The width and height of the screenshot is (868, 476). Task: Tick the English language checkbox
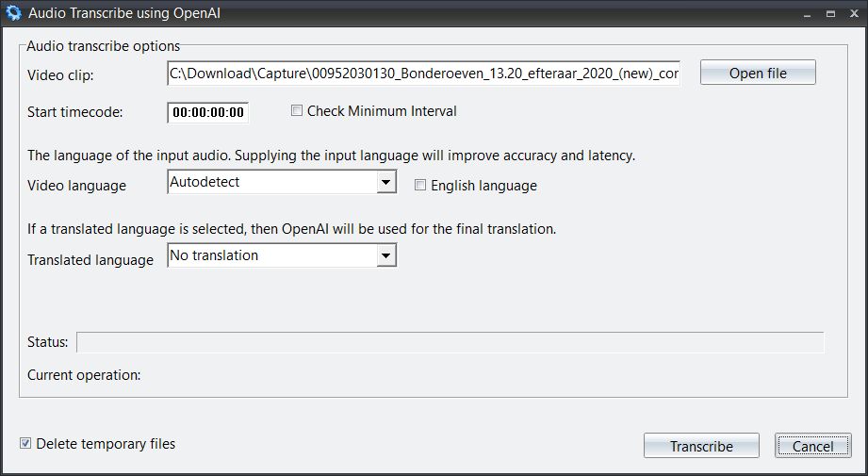click(420, 185)
